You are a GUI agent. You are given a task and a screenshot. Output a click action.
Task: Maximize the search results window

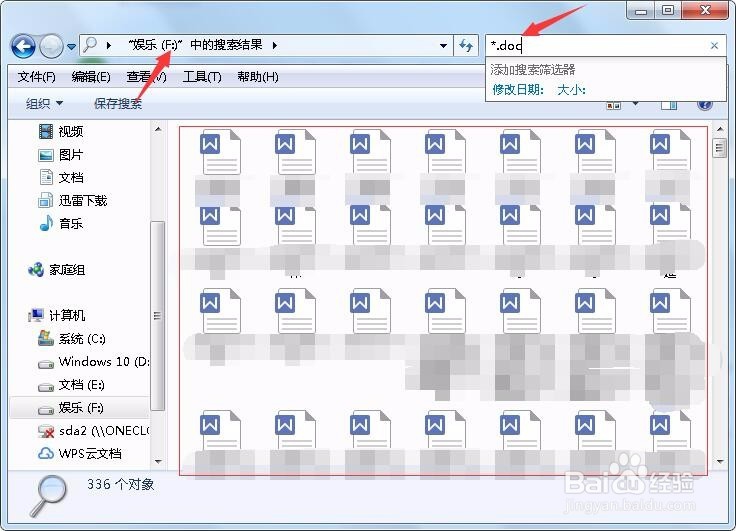pyautogui.click(x=668, y=10)
